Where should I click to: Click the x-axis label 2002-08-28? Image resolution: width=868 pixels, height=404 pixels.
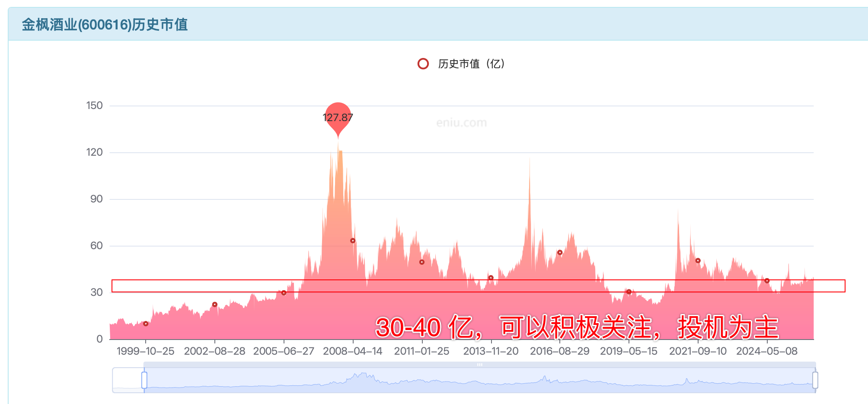[x=215, y=351]
